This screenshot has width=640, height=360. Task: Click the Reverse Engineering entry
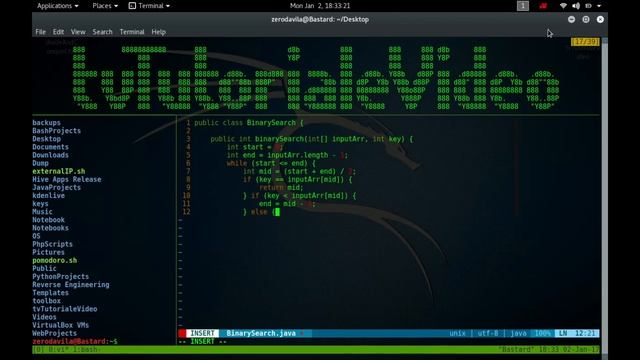(71, 284)
